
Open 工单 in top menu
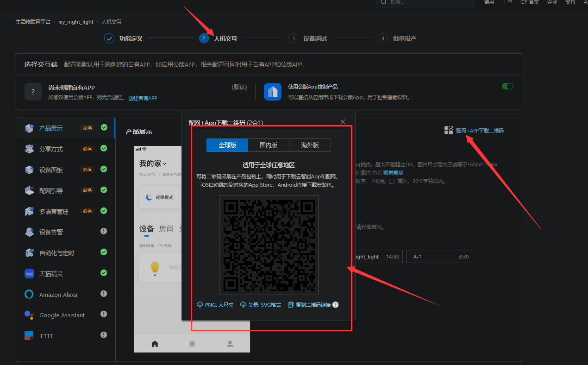(x=507, y=2)
